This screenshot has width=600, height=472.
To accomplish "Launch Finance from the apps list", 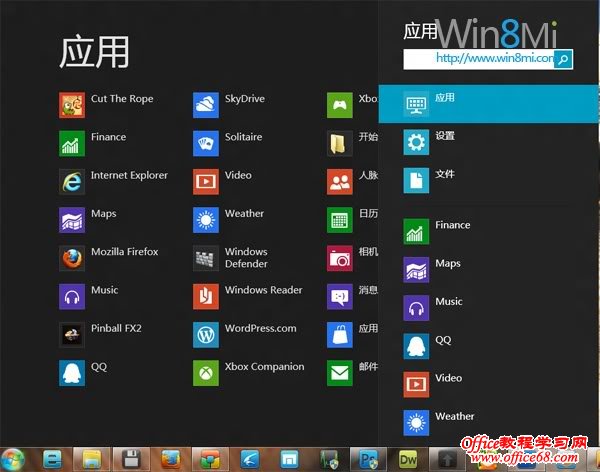I will (x=72, y=143).
